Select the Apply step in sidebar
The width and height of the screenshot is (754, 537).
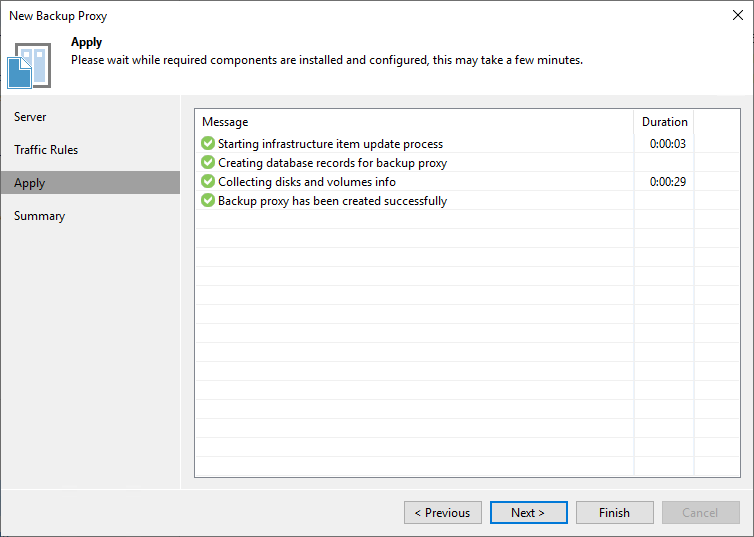pyautogui.click(x=30, y=183)
